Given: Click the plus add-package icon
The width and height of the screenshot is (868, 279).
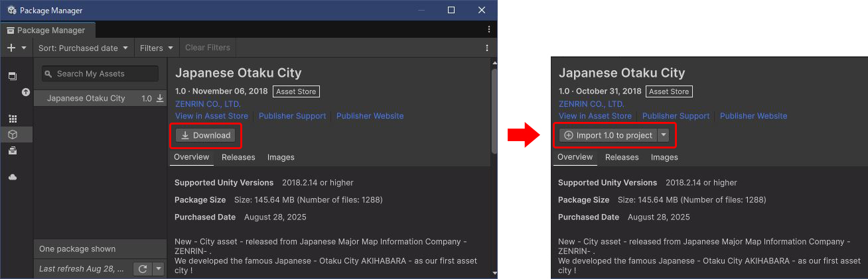Looking at the screenshot, I should [x=11, y=48].
